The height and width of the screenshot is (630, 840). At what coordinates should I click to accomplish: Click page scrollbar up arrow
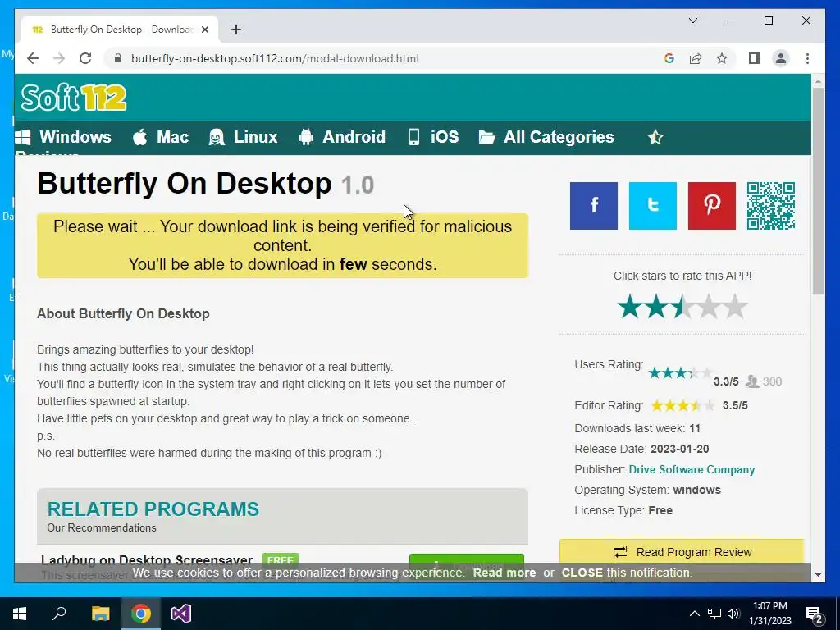[x=818, y=81]
